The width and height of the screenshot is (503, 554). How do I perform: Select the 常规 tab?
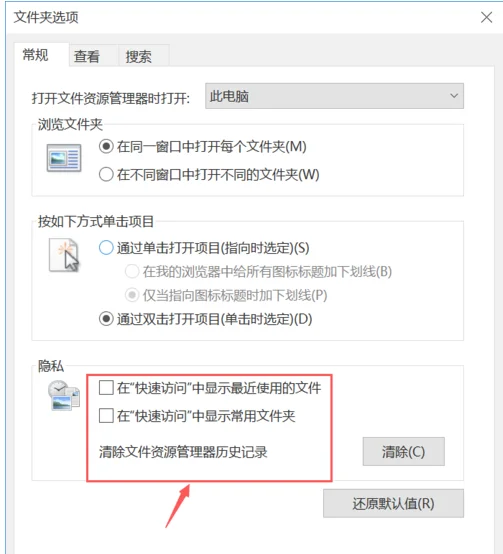tap(35, 55)
